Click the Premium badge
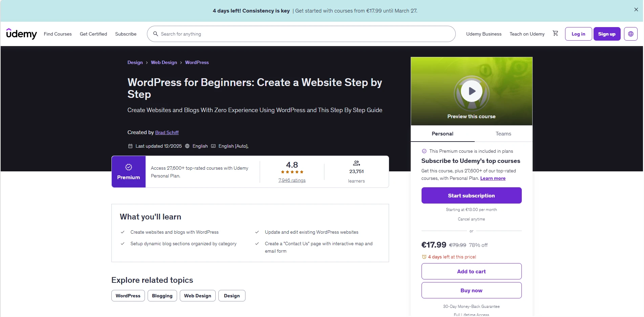The height and width of the screenshot is (317, 644). tap(128, 171)
